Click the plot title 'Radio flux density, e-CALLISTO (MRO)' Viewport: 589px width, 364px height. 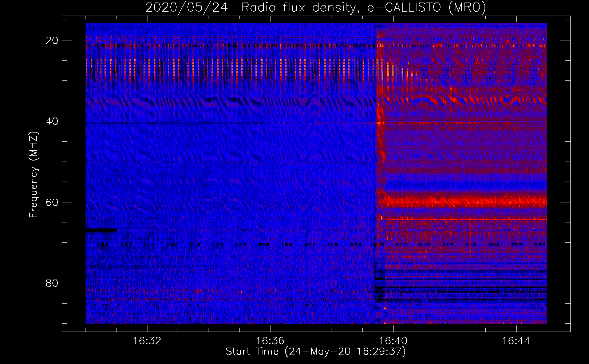364,7
